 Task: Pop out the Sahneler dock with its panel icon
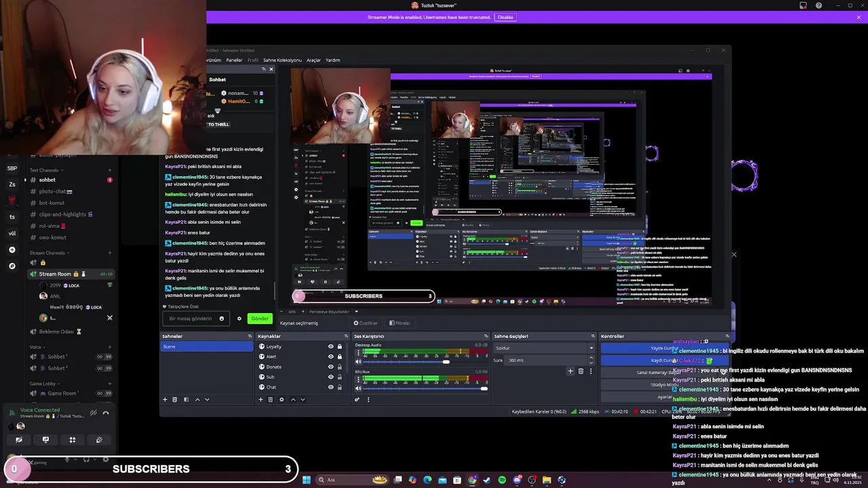250,336
